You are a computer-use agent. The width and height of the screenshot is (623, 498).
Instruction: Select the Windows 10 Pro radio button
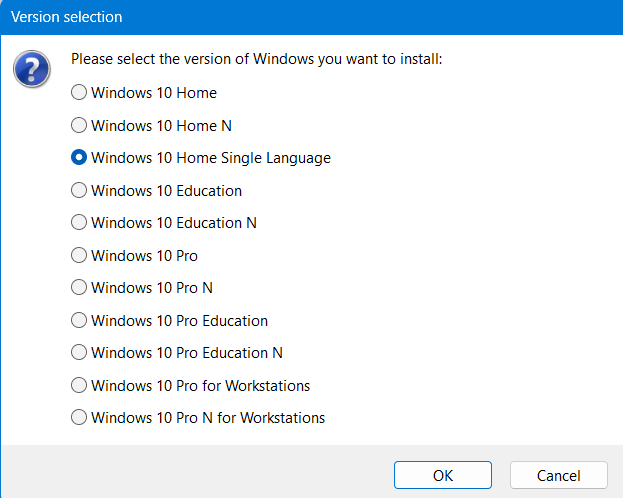[x=79, y=255]
